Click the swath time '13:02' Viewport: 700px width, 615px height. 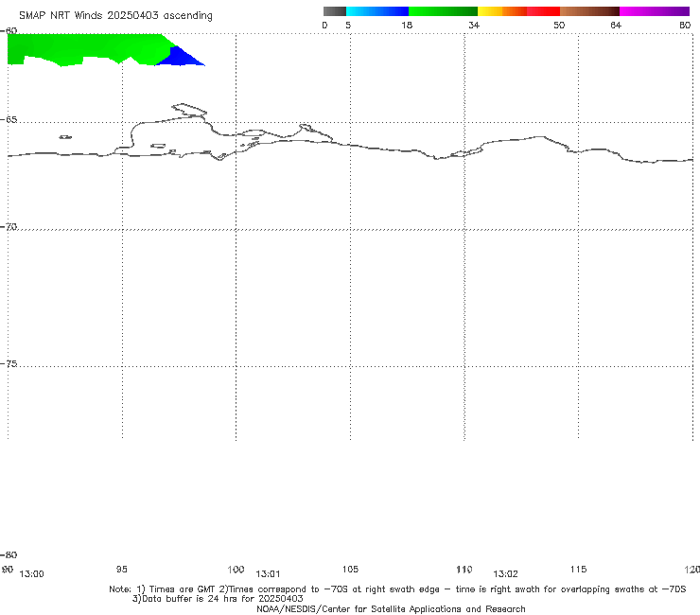pyautogui.click(x=505, y=574)
